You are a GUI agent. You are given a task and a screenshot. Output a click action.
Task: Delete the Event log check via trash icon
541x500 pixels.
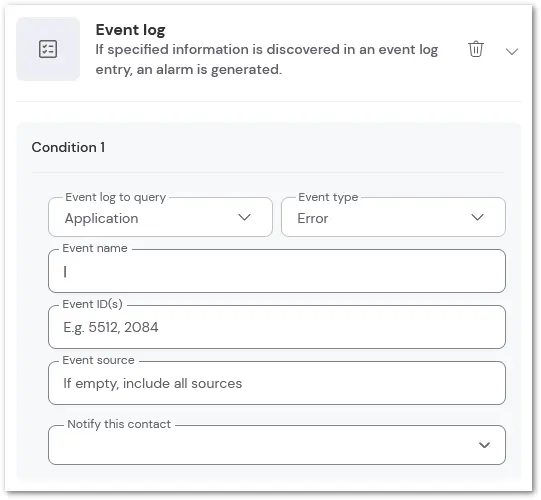click(476, 49)
